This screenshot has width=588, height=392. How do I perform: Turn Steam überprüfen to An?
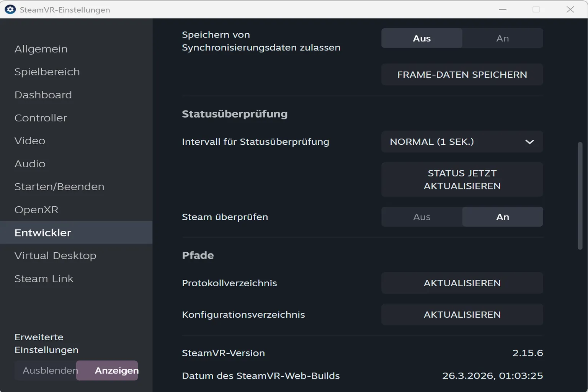pyautogui.click(x=503, y=217)
